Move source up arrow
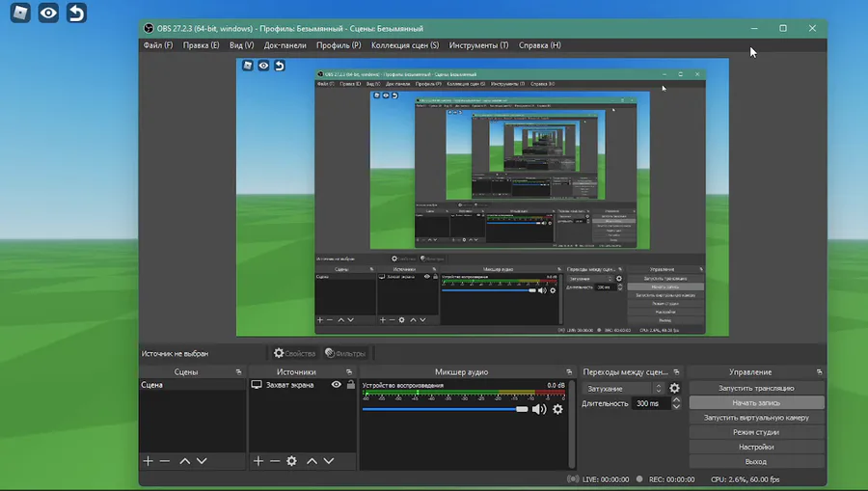 [312, 460]
